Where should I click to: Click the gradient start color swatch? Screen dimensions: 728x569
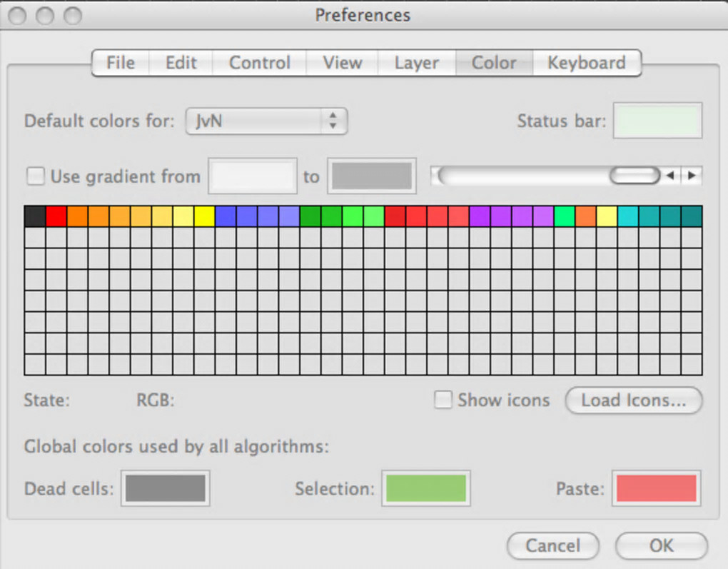pyautogui.click(x=252, y=176)
